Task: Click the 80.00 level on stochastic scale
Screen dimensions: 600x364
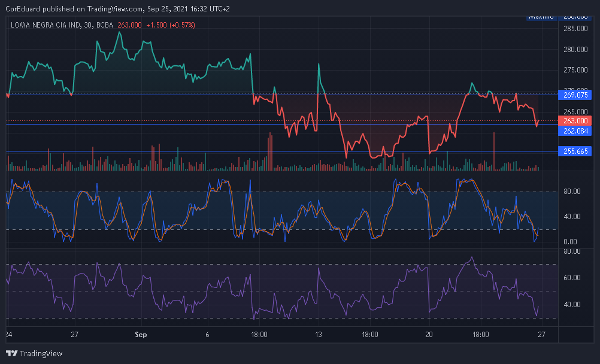Action: pos(571,192)
